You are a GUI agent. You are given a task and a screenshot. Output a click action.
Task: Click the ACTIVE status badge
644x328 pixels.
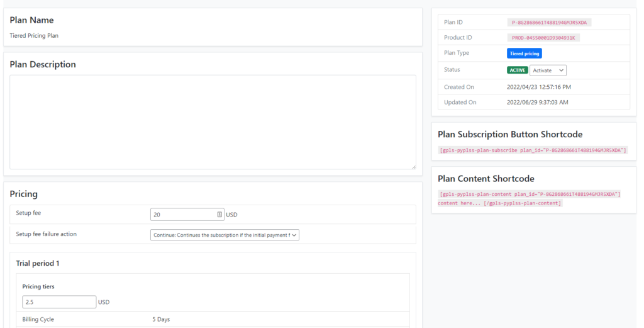(518, 71)
